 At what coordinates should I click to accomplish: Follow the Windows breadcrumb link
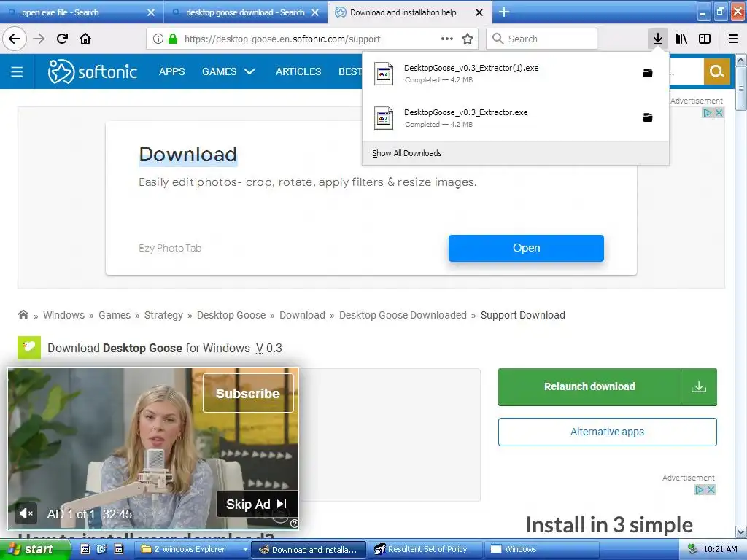(64, 315)
